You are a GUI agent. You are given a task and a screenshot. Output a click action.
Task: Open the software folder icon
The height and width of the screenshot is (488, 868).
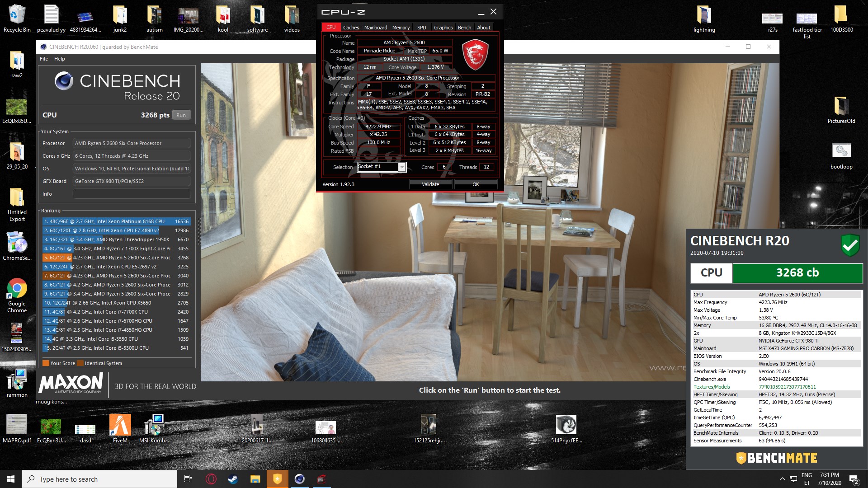tap(257, 18)
